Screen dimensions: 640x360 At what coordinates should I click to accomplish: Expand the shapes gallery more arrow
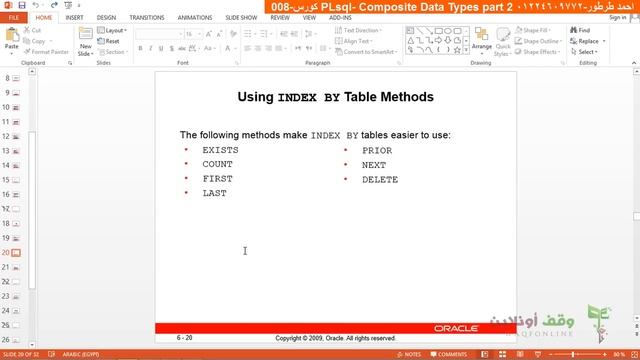[x=466, y=50]
